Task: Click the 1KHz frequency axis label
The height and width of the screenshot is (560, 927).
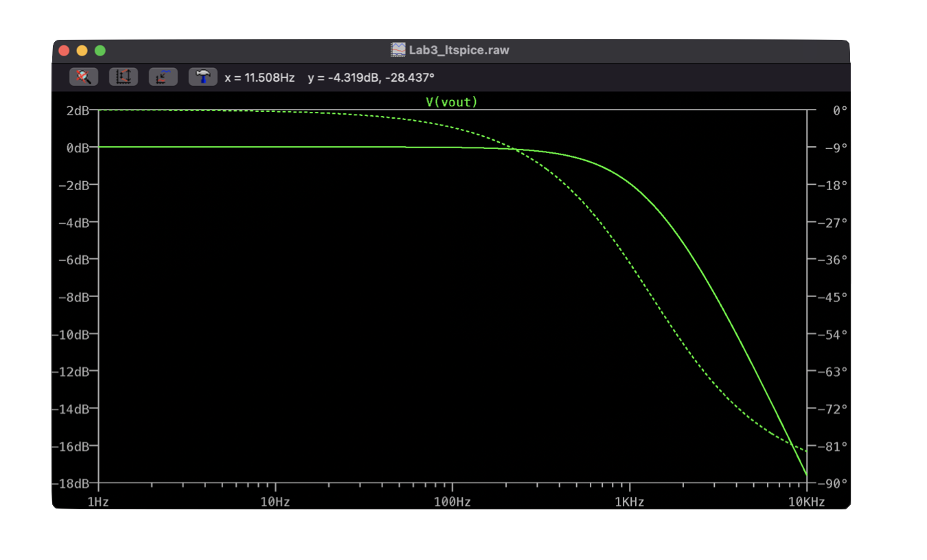Action: coord(630,502)
